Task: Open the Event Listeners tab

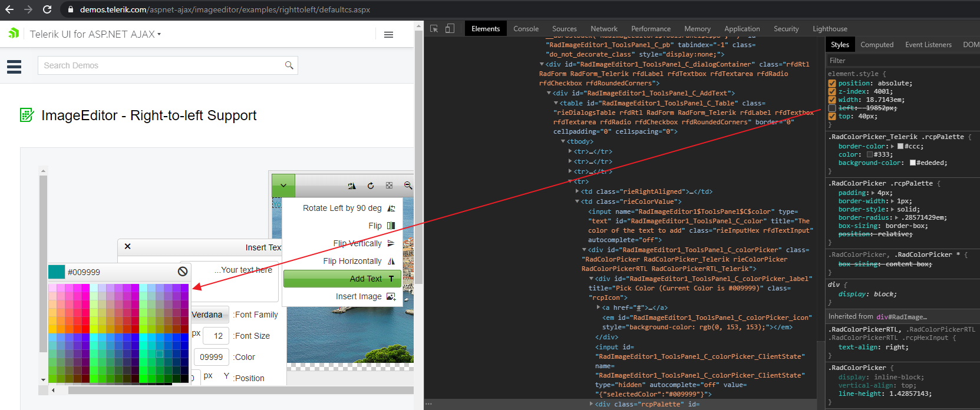Action: (928, 45)
